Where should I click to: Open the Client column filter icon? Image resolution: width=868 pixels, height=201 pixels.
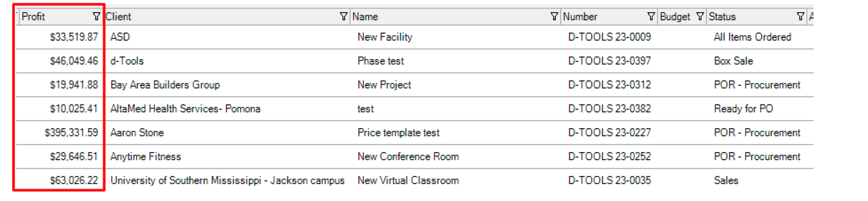pyautogui.click(x=343, y=16)
